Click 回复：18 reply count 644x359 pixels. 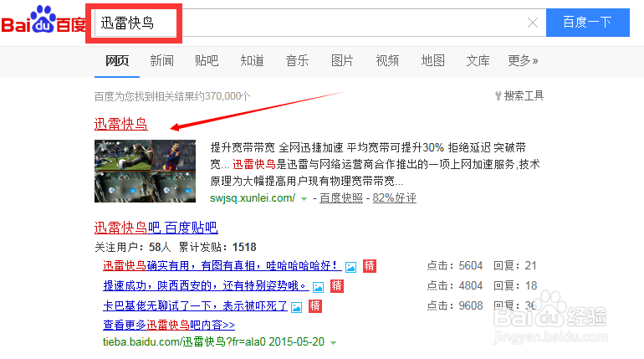515,285
